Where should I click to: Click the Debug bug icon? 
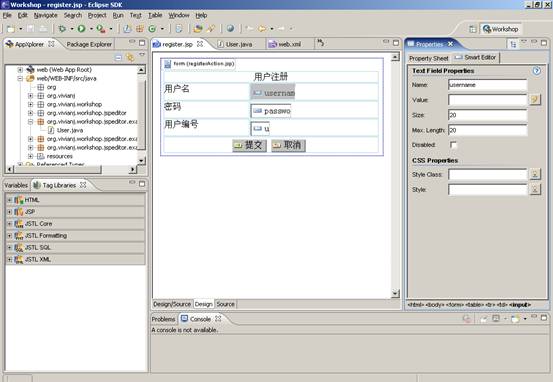tap(62, 29)
